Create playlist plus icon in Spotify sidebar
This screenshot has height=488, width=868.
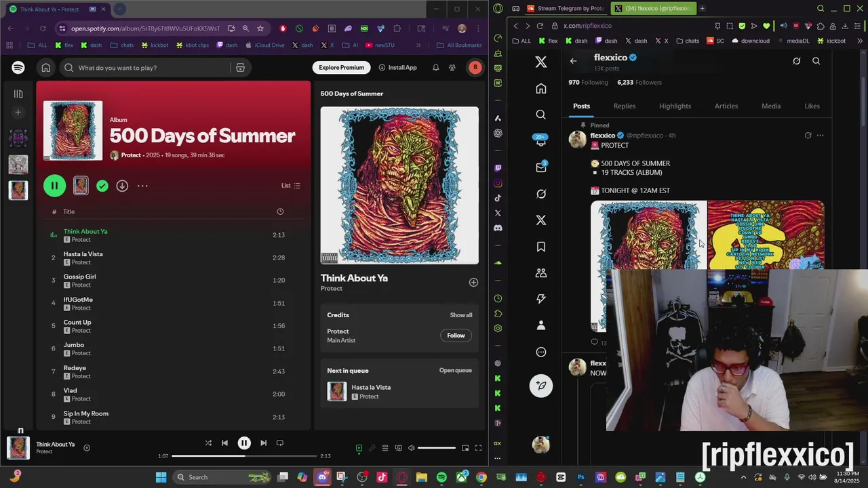click(x=18, y=113)
